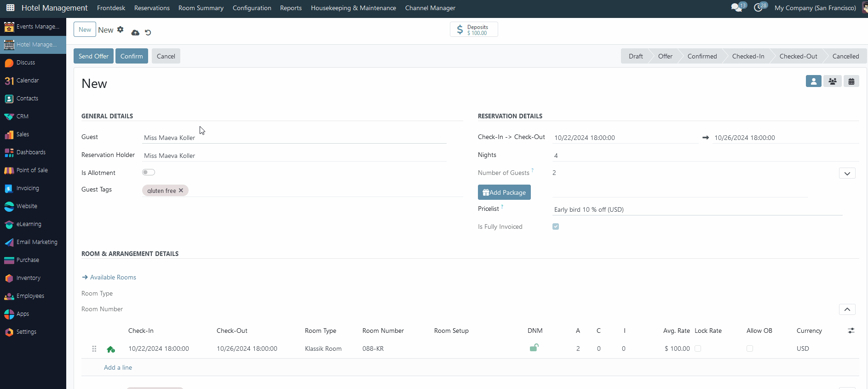Open Channel Manager menu

(430, 8)
